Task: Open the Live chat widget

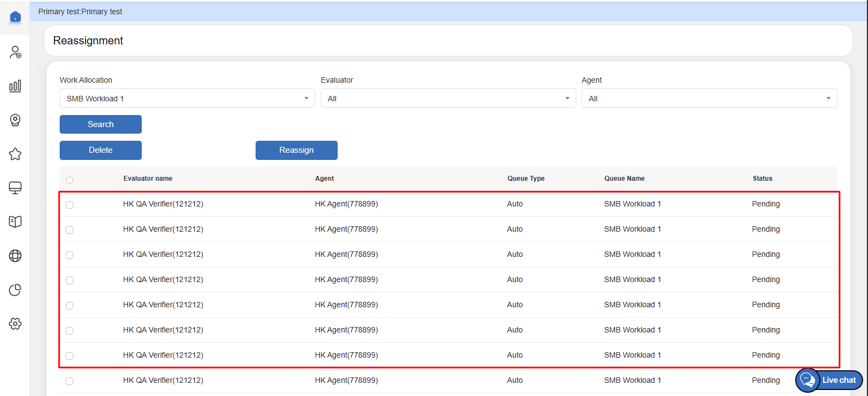Action: tap(829, 380)
